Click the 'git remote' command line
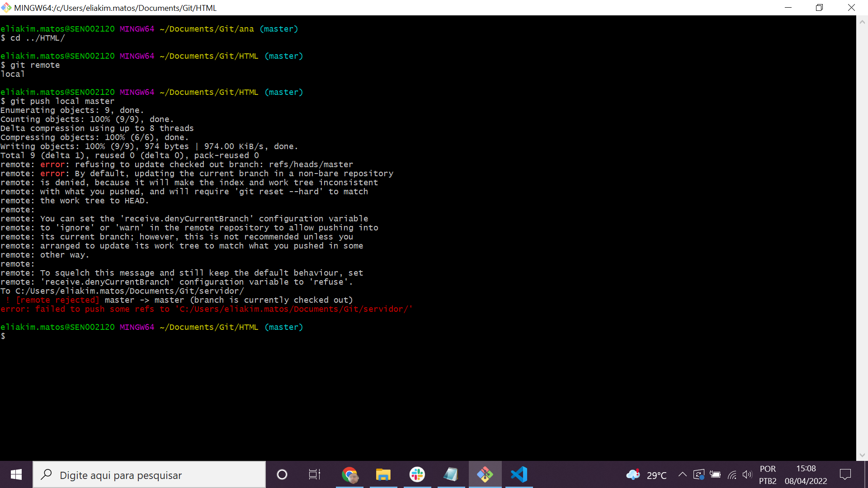 (35, 65)
